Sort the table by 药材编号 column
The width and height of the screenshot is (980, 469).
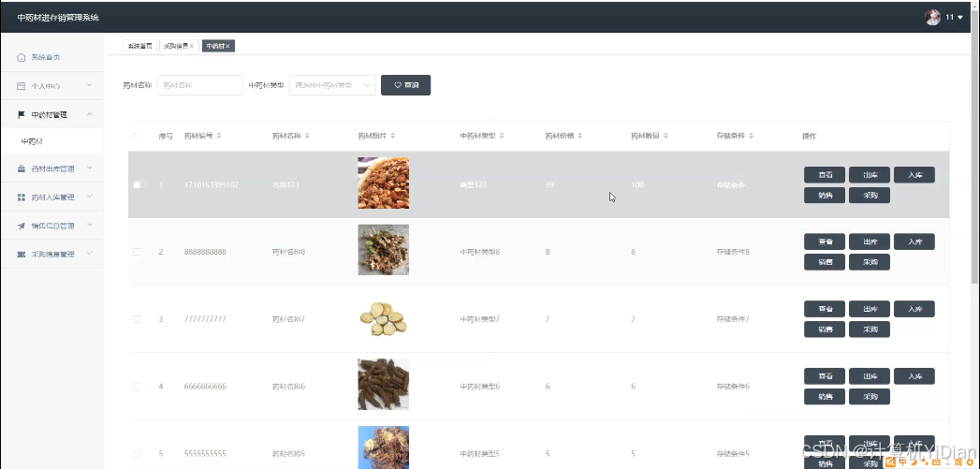pos(219,136)
